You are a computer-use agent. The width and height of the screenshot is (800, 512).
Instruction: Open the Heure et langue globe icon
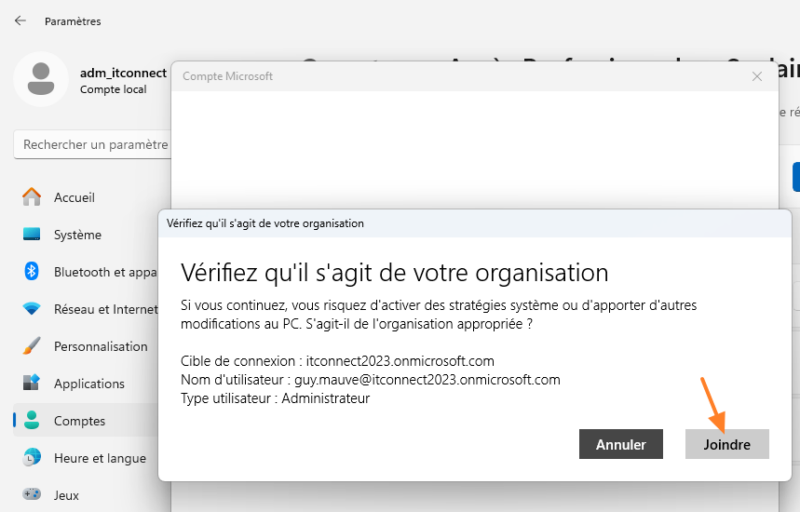tap(32, 457)
